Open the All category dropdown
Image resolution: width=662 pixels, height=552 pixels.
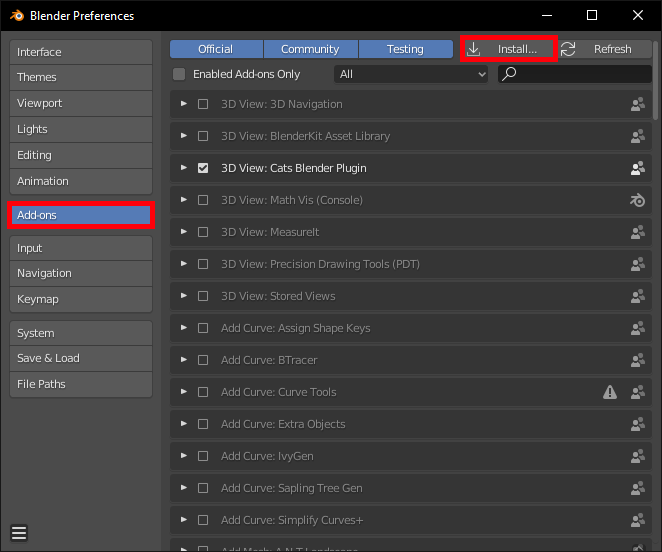(411, 74)
